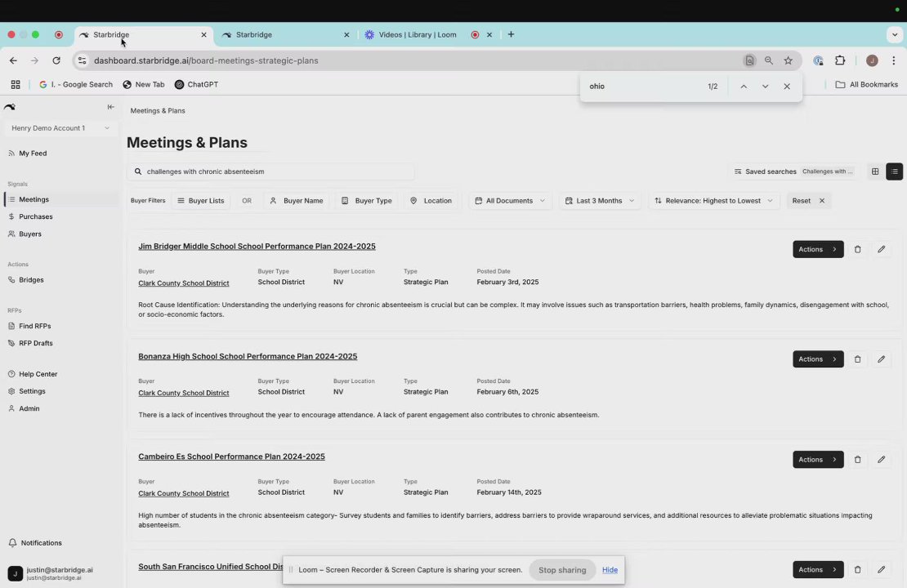Bookmark this page with star icon
Image resolution: width=907 pixels, height=588 pixels.
coord(788,60)
